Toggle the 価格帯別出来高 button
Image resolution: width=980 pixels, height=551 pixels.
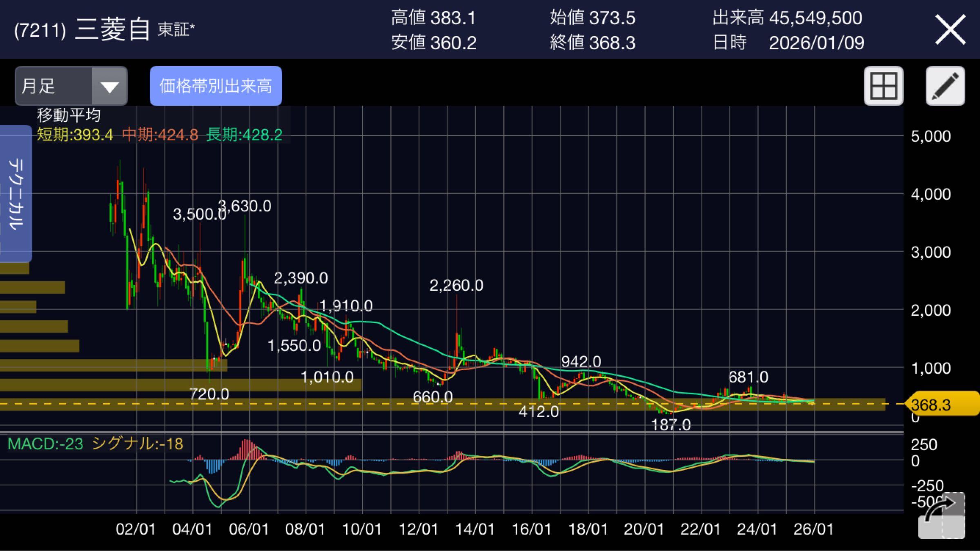[x=216, y=86]
